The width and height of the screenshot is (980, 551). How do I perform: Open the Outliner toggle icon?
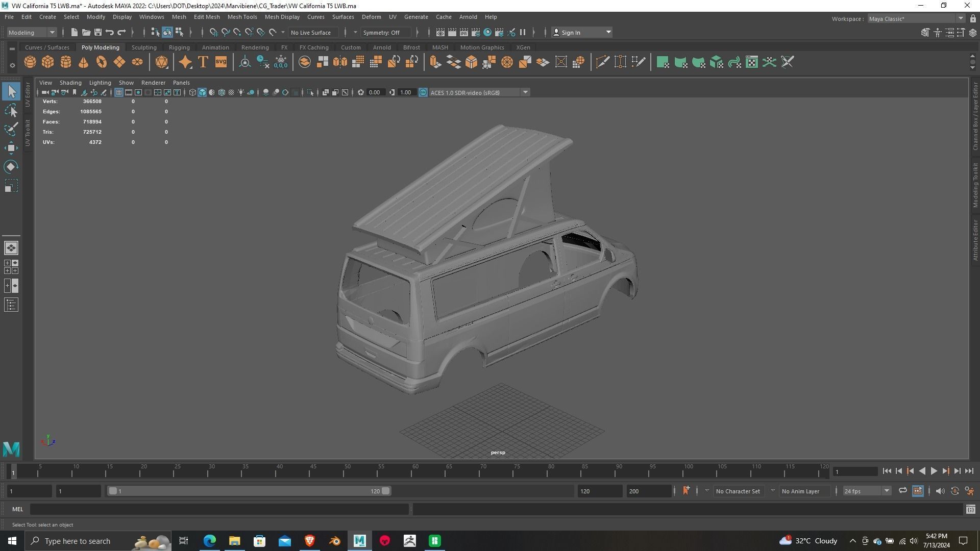11,305
